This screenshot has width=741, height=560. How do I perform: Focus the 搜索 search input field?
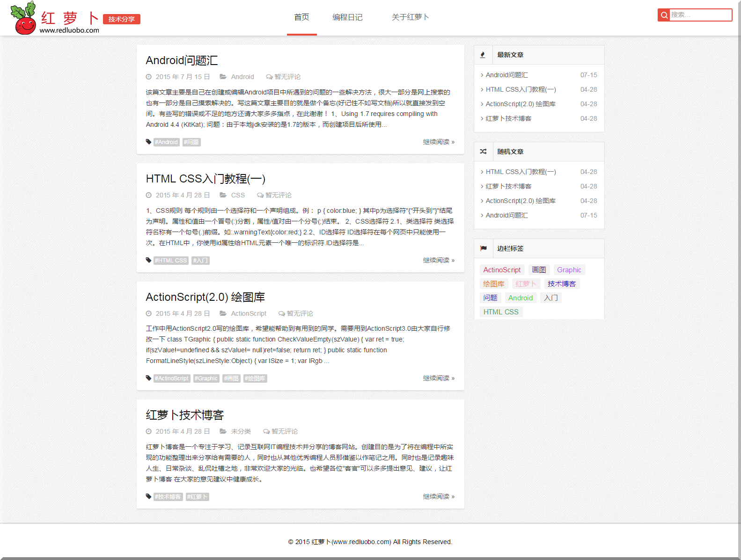700,15
